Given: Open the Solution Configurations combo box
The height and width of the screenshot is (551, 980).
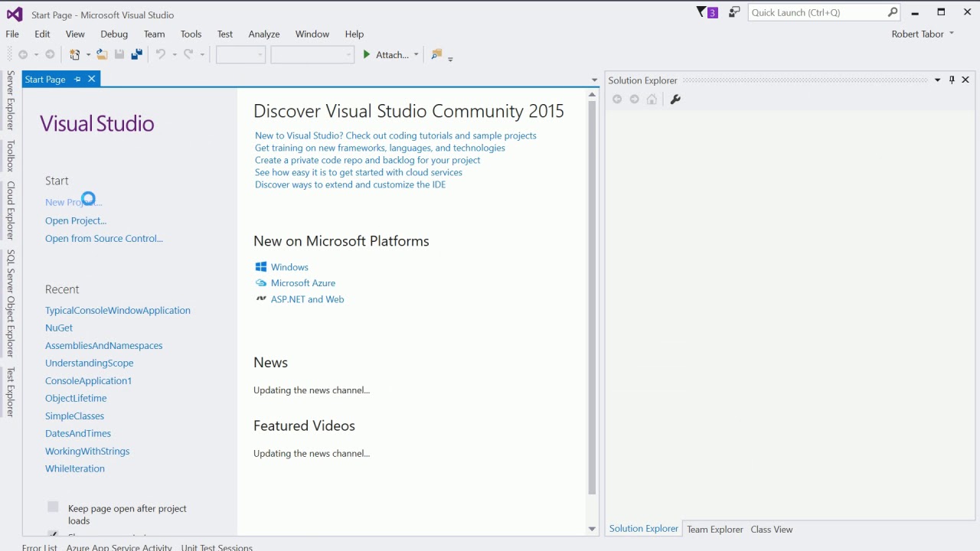Looking at the screenshot, I should pyautogui.click(x=240, y=54).
